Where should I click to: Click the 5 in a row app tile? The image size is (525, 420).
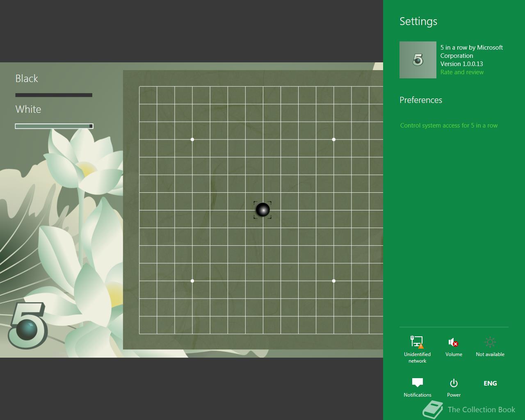pos(418,60)
